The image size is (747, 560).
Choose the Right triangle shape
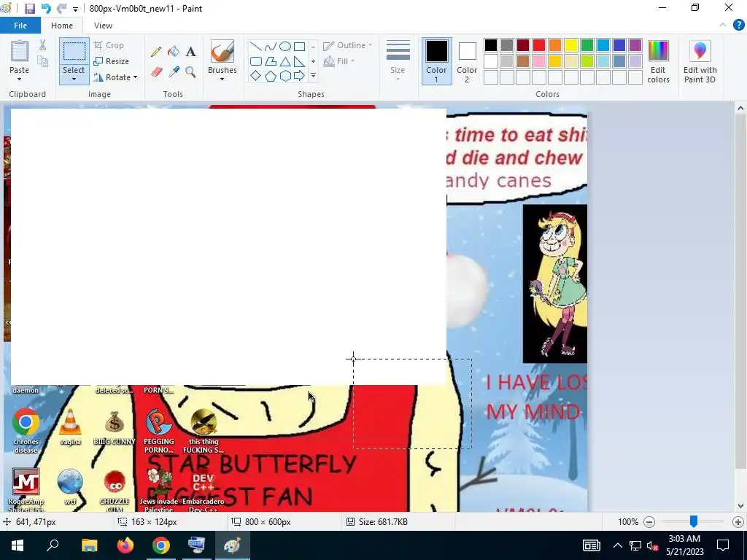299,61
